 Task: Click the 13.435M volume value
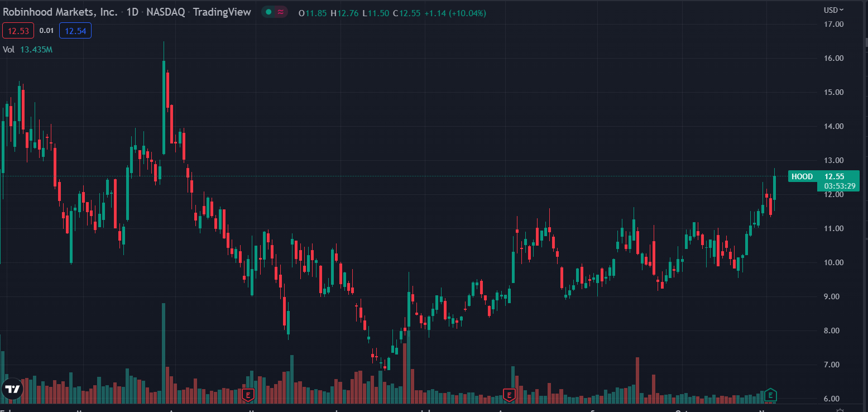pos(36,49)
